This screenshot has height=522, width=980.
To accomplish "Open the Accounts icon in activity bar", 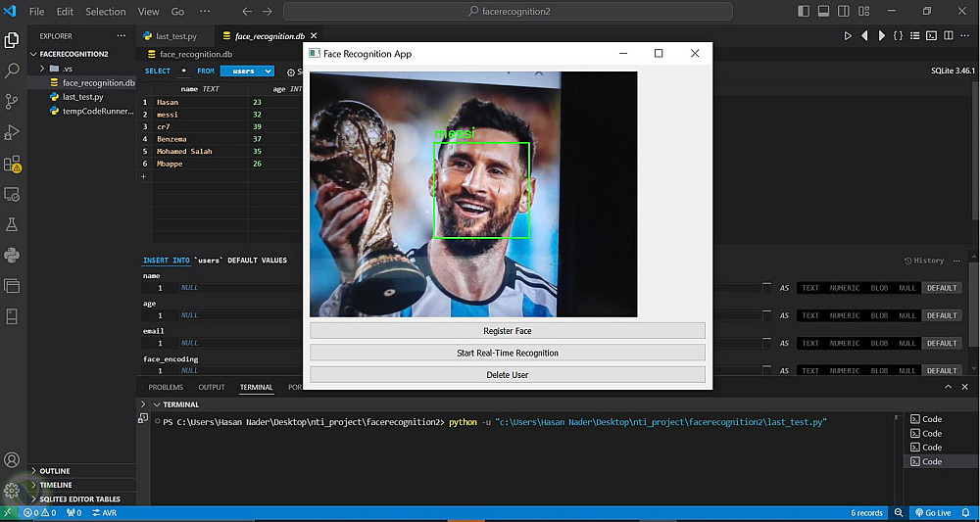I will point(12,461).
